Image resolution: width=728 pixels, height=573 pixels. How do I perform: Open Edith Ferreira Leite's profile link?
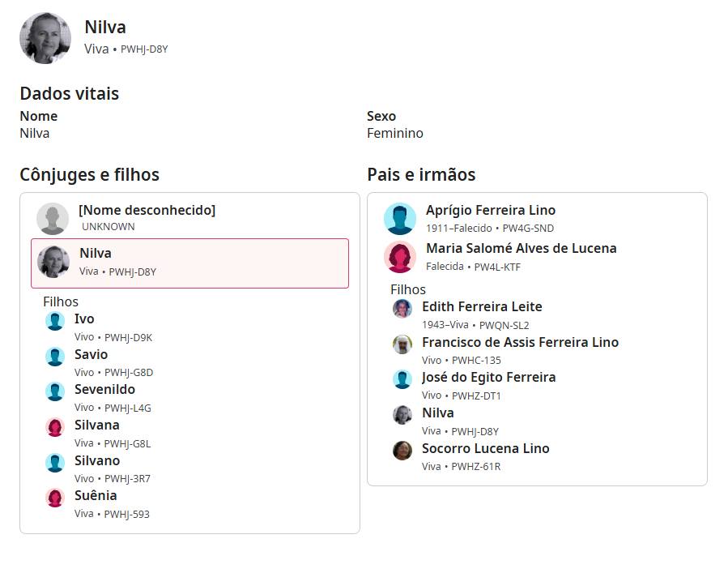pos(482,307)
